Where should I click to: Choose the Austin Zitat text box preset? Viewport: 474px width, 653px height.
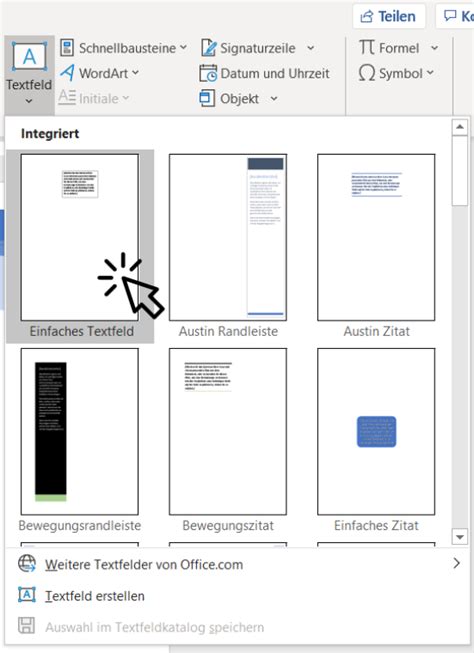[376, 237]
